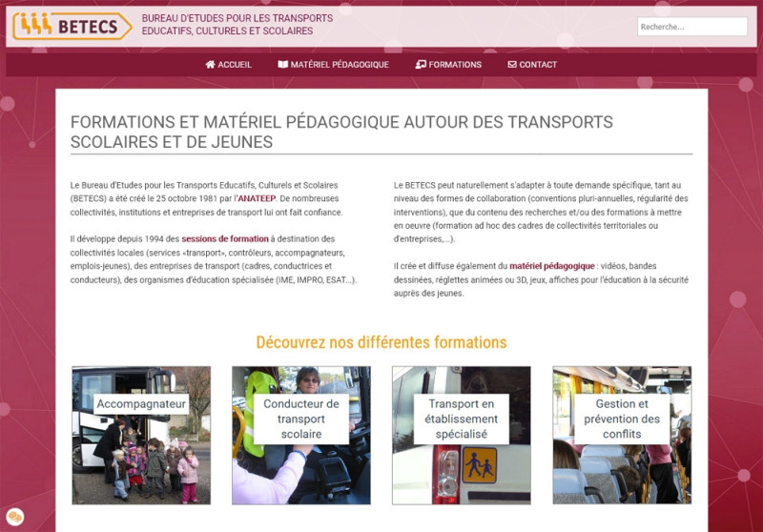
Task: Open the Accueil menu item
Action: [228, 65]
